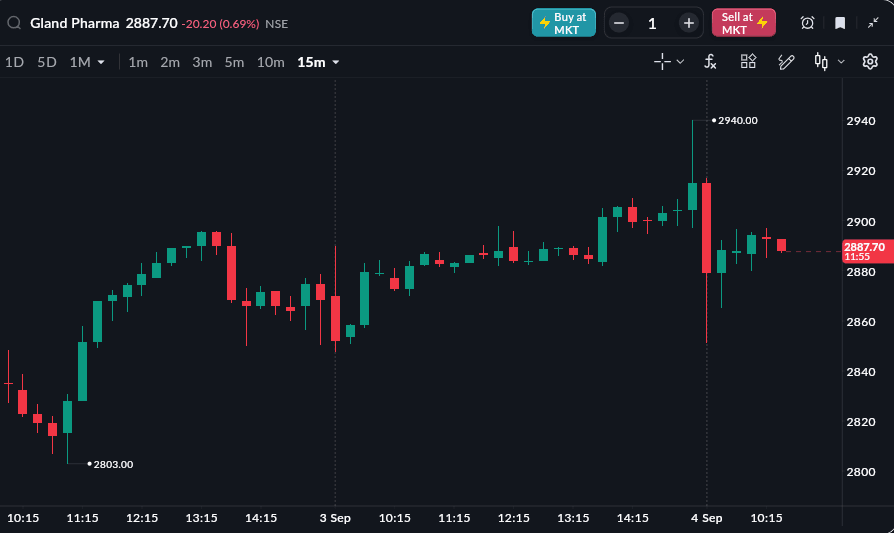Expand the chart type dropdown chevron
894x533 pixels.
(x=841, y=62)
